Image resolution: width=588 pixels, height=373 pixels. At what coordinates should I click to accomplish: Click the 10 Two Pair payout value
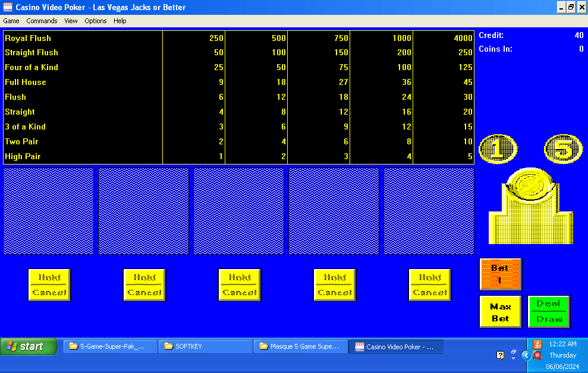click(468, 142)
